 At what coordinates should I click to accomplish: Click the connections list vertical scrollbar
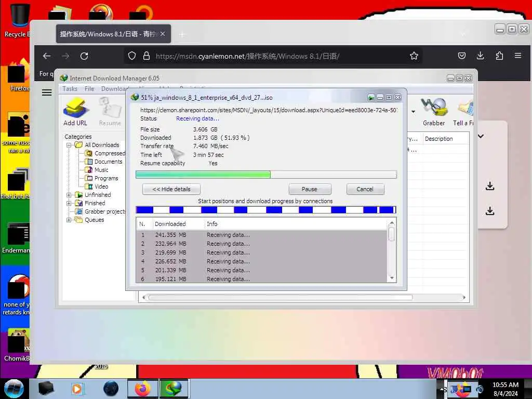[392, 250]
